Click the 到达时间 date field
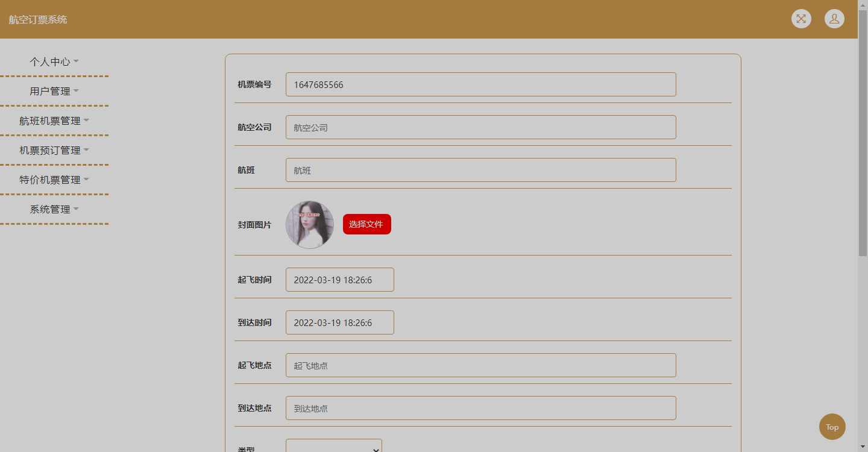This screenshot has height=452, width=868. coord(339,322)
